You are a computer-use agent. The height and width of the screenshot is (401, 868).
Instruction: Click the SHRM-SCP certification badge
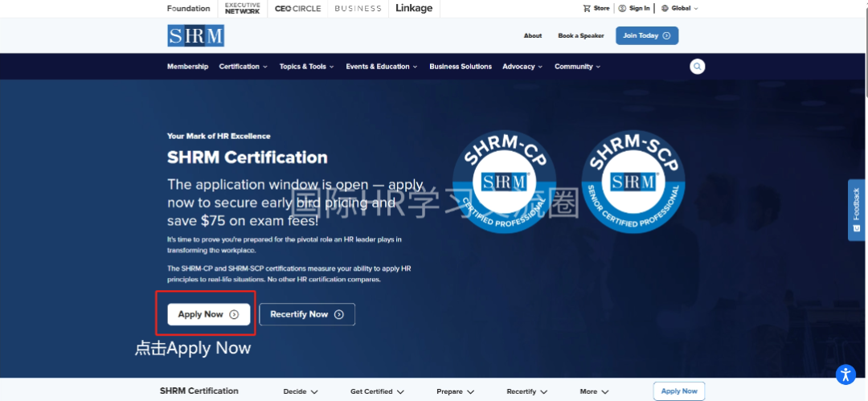633,181
